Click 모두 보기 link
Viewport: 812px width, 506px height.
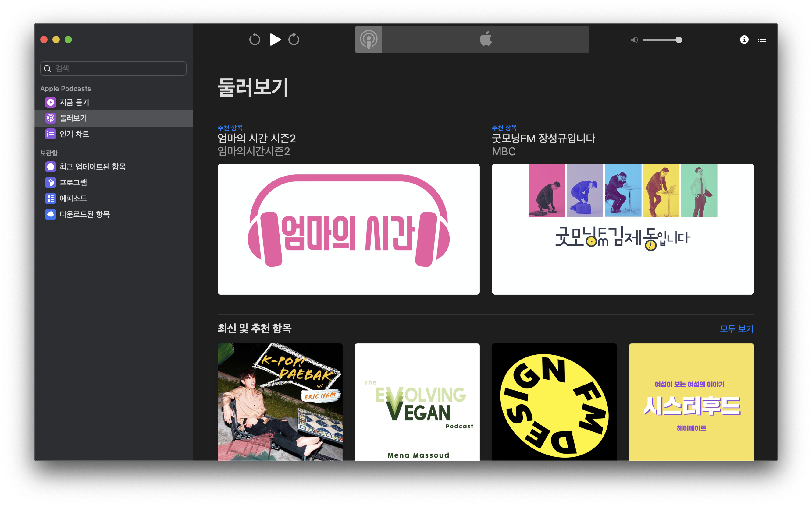pyautogui.click(x=736, y=329)
